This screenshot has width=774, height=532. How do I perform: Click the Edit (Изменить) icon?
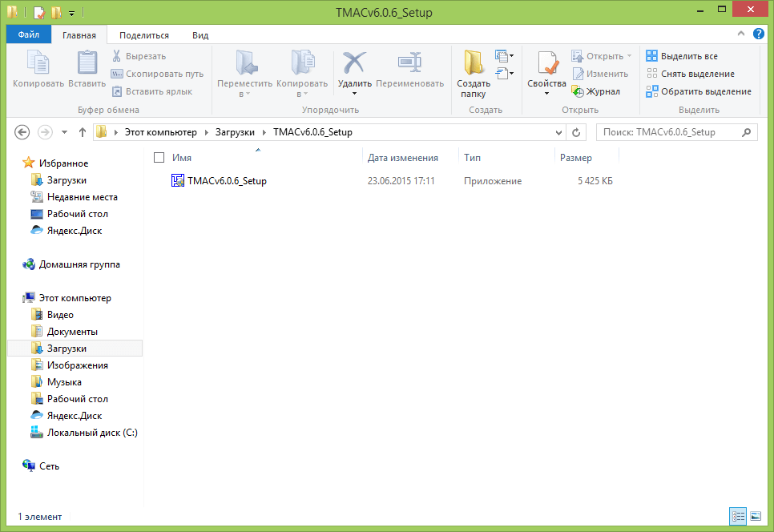tap(578, 74)
